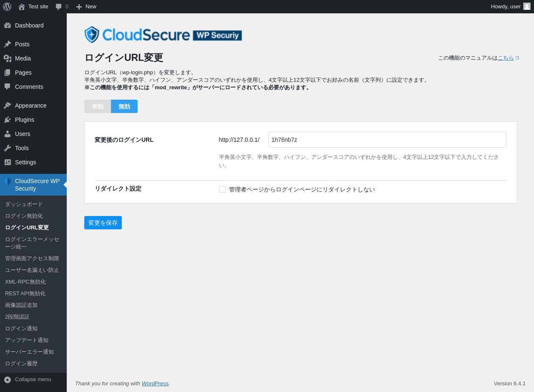Open the Media menu item
The image size is (534, 392).
coord(33,58)
